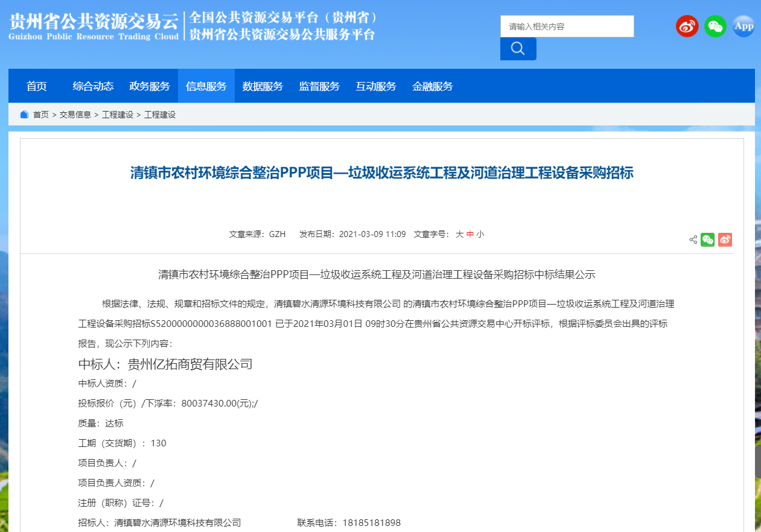Open the 综合动态 menu item

point(93,86)
